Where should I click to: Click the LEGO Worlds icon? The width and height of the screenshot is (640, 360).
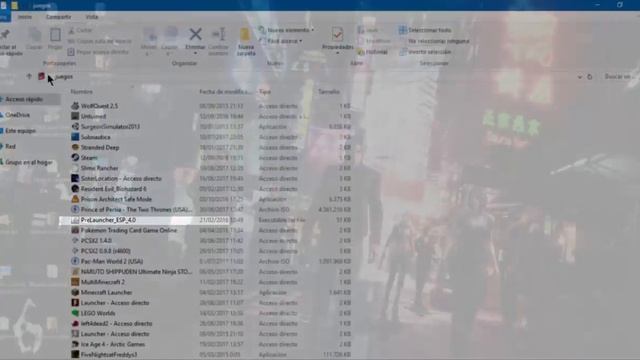pyautogui.click(x=75, y=313)
